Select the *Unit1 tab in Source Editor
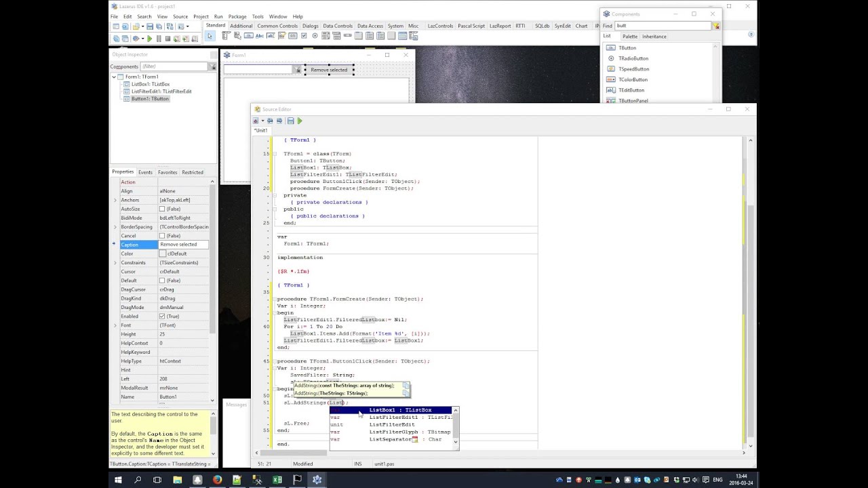Viewport: 868px width, 488px height. [x=260, y=130]
